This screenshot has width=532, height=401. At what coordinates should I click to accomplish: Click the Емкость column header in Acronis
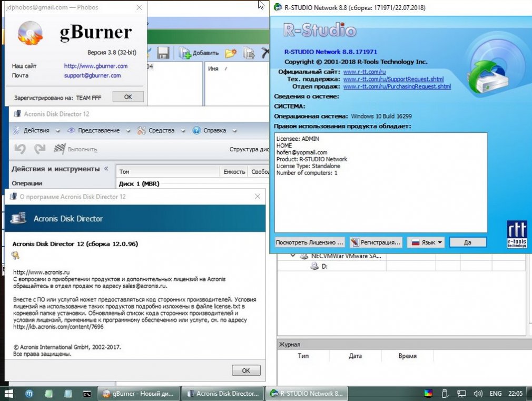(234, 172)
